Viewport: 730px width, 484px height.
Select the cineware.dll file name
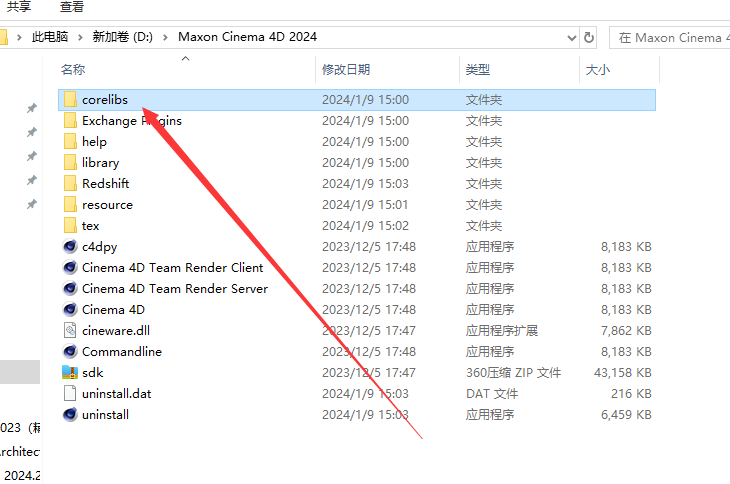[116, 330]
